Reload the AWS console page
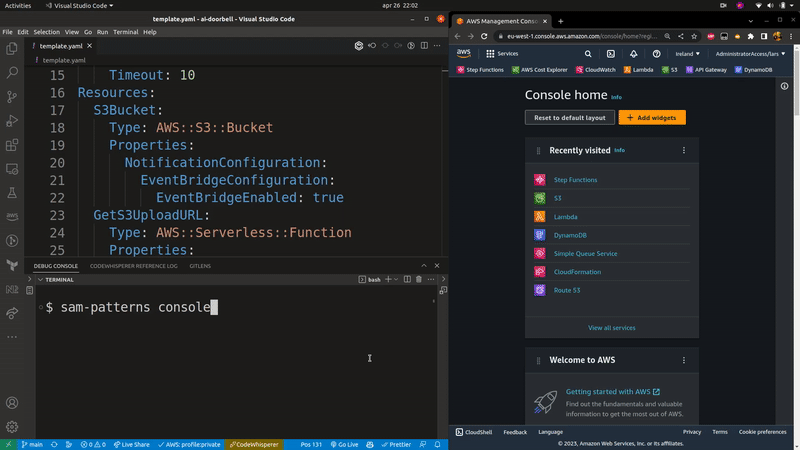The image size is (800, 450). tap(484, 36)
